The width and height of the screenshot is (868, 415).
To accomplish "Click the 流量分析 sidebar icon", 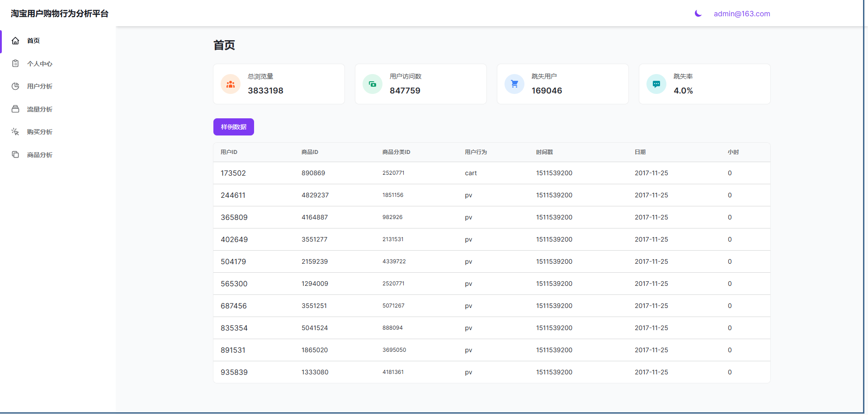I will pyautogui.click(x=15, y=109).
